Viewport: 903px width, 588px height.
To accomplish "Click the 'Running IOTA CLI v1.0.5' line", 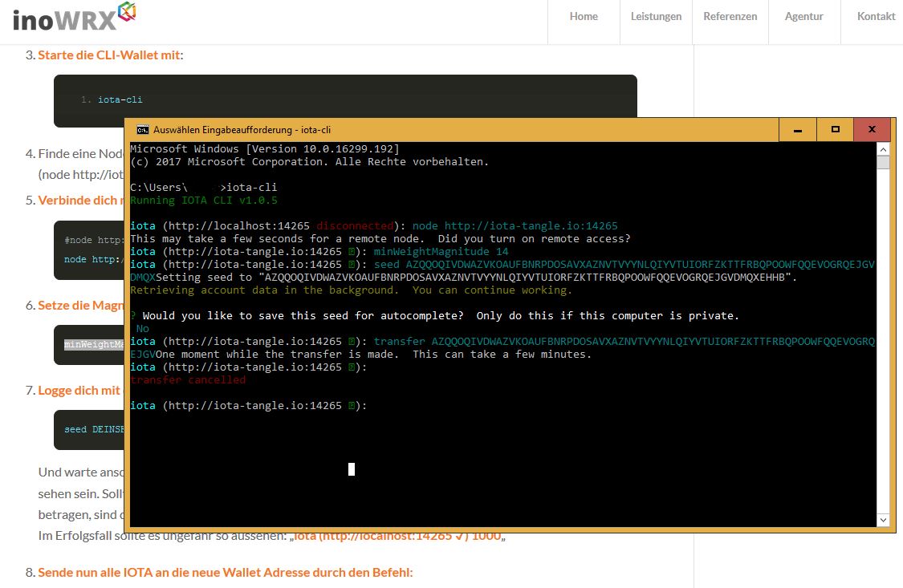I will tap(204, 201).
